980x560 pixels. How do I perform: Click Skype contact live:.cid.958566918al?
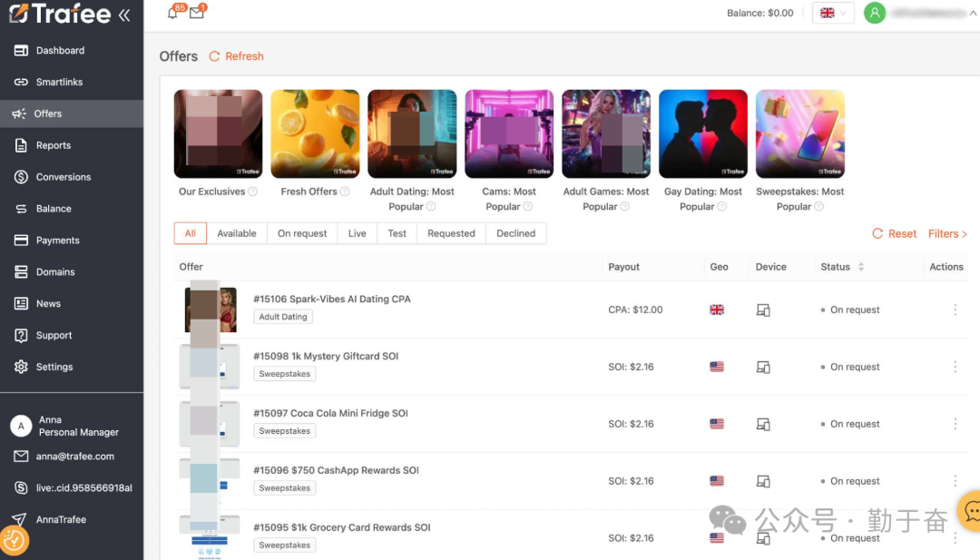83,488
